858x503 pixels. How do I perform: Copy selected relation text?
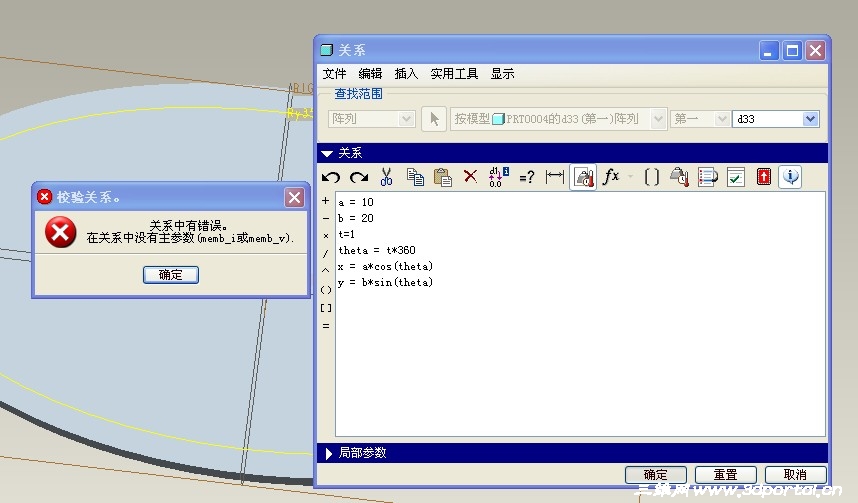[415, 177]
